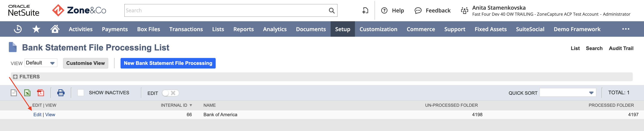Open the Documents menu
The width and height of the screenshot is (644, 131).
[311, 29]
